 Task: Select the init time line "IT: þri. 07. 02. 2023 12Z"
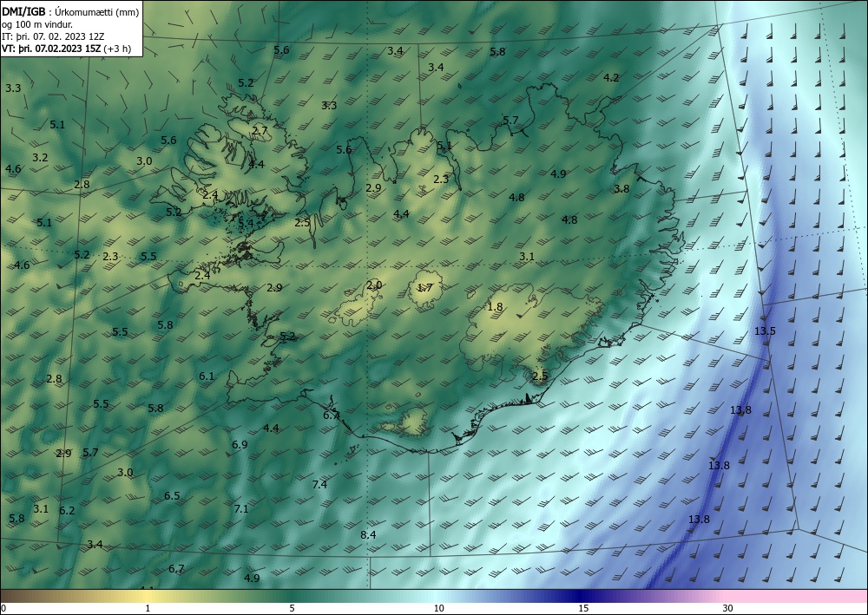click(x=53, y=36)
